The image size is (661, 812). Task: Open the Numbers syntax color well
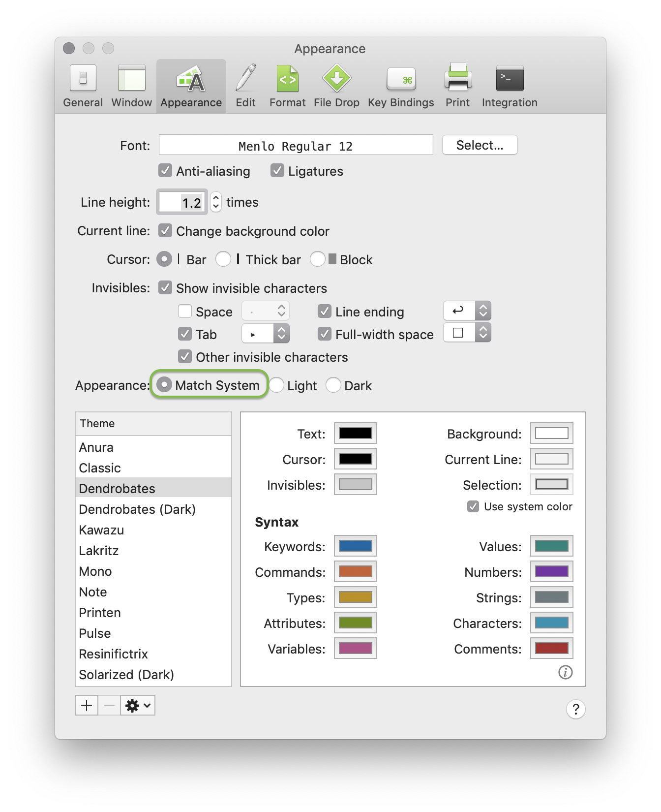tap(552, 571)
